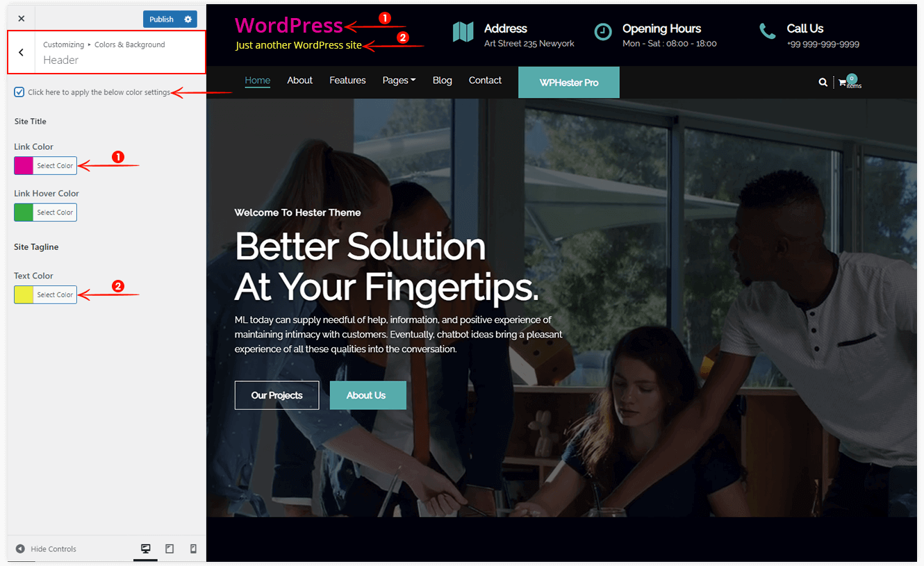Screen dimensions: 924x566
Task: Click the pink Link Color swatch
Action: coord(24,166)
